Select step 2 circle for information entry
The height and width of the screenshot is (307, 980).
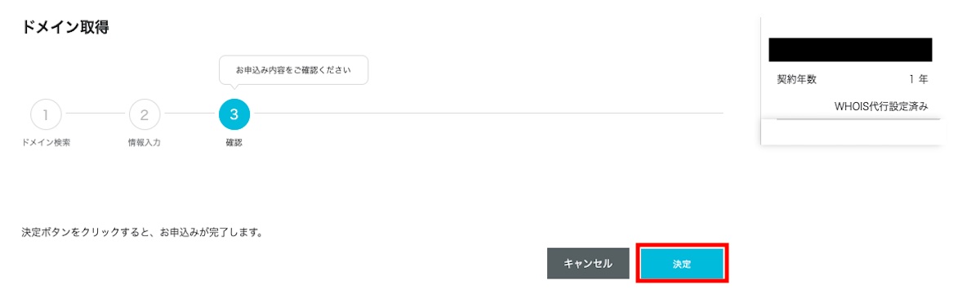pyautogui.click(x=145, y=114)
